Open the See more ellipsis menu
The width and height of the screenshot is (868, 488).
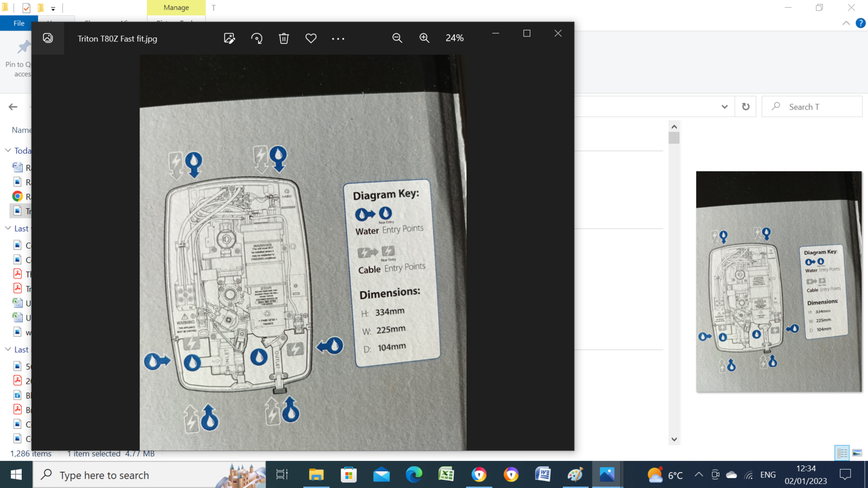[x=338, y=38]
